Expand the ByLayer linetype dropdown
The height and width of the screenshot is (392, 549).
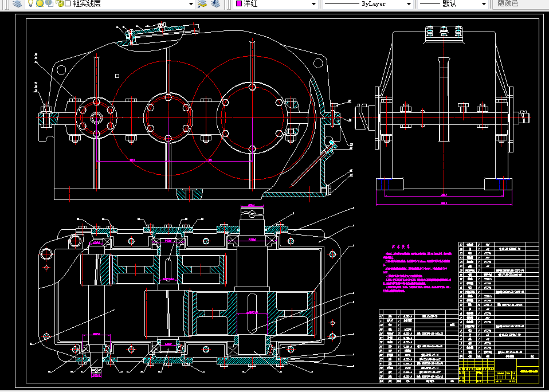point(408,3)
